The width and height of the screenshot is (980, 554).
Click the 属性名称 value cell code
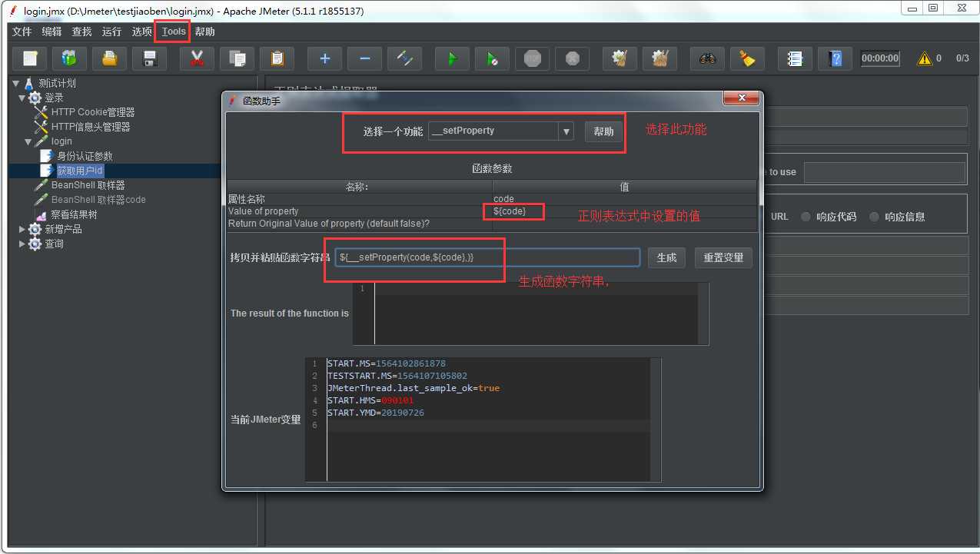(624, 199)
